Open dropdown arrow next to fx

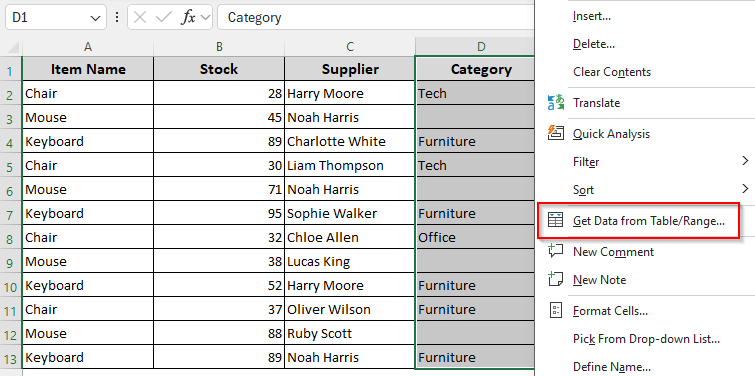coord(205,17)
